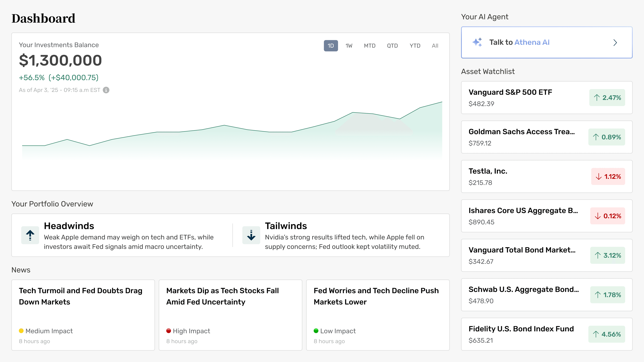The height and width of the screenshot is (362, 644).
Task: Click the Athena AI sparkle icon
Action: click(477, 42)
